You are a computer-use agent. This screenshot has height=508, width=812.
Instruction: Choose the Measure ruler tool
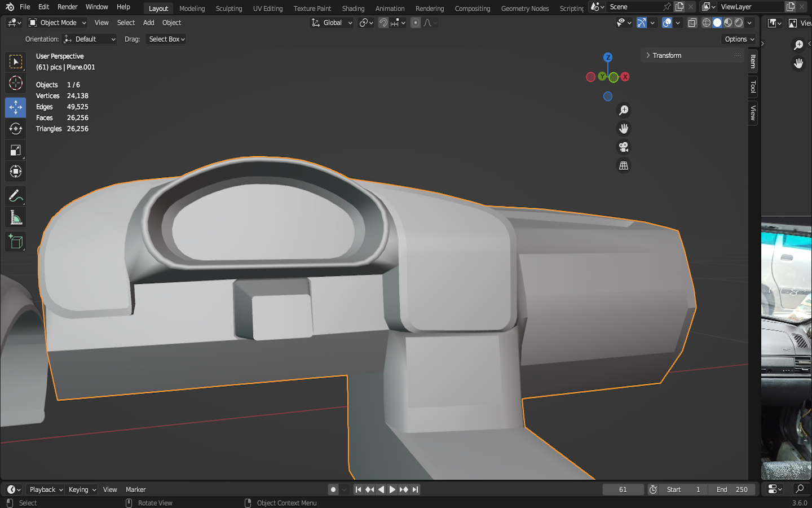click(16, 218)
